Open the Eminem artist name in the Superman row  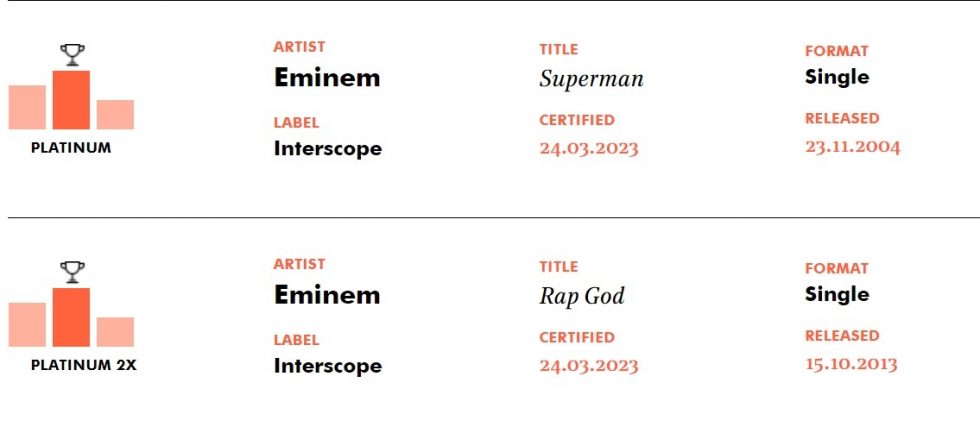327,78
